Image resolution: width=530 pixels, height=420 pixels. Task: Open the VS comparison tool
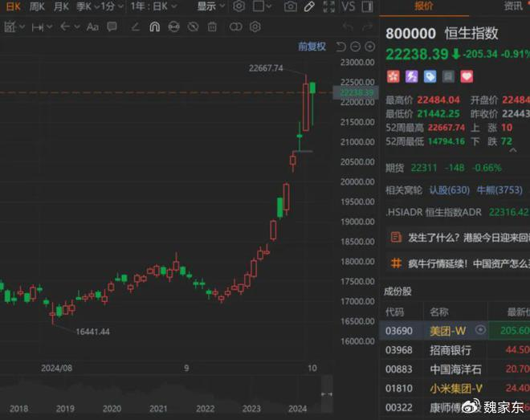tap(348, 6)
